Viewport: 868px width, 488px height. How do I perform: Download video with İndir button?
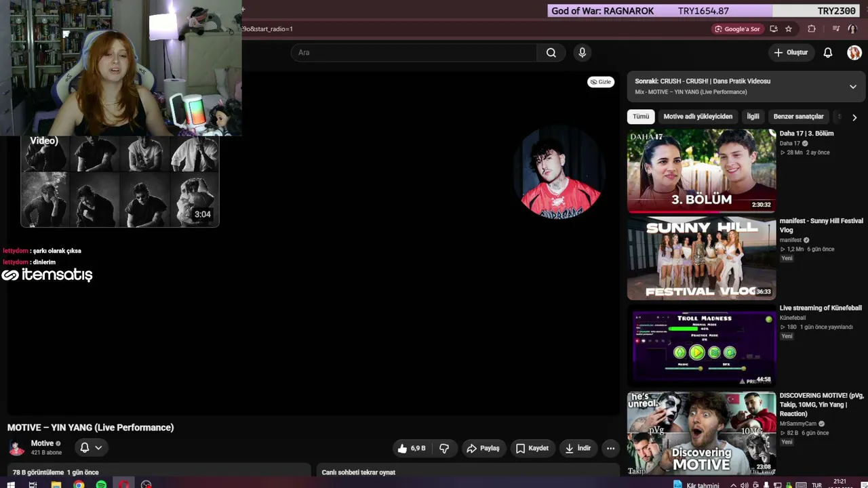click(578, 448)
